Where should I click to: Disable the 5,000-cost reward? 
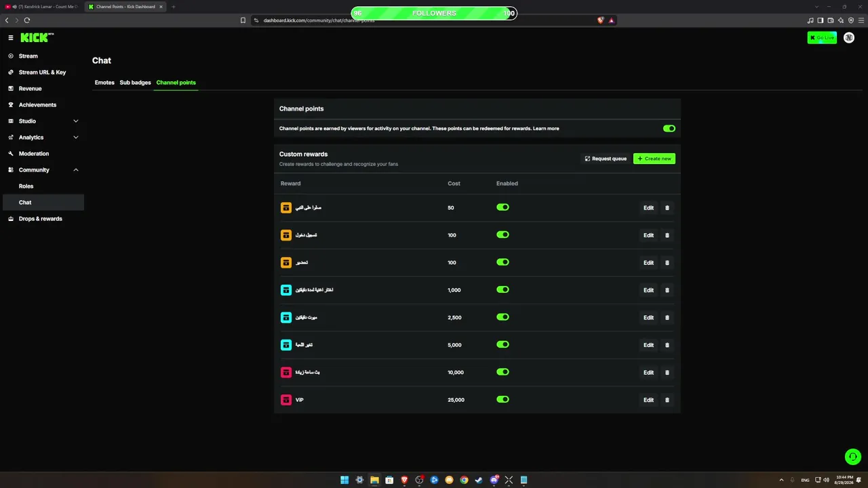pos(502,344)
